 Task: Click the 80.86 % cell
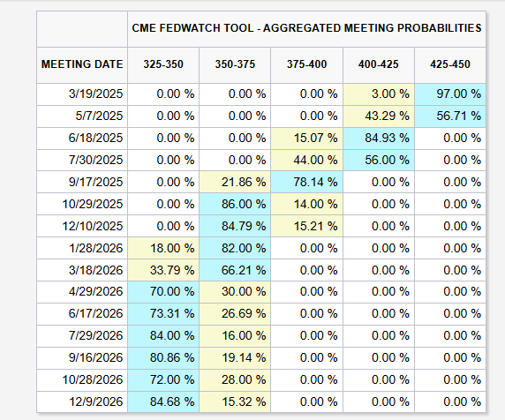(163, 357)
